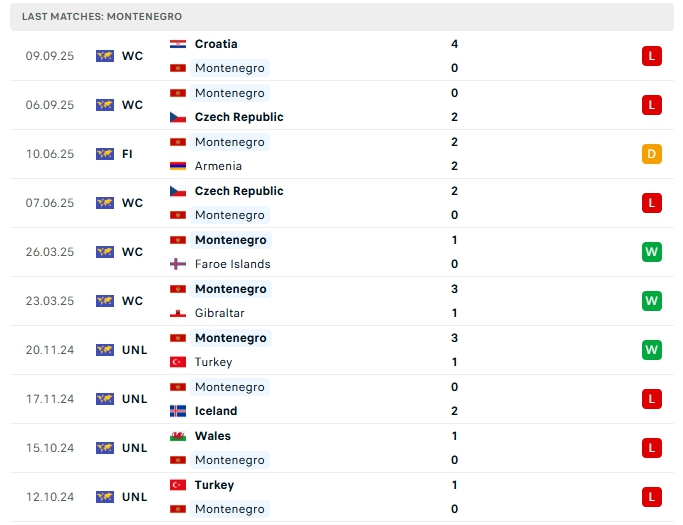Image resolution: width=683 pixels, height=525 pixels.
Task: Click the Iceland flag icon
Action: [x=177, y=411]
